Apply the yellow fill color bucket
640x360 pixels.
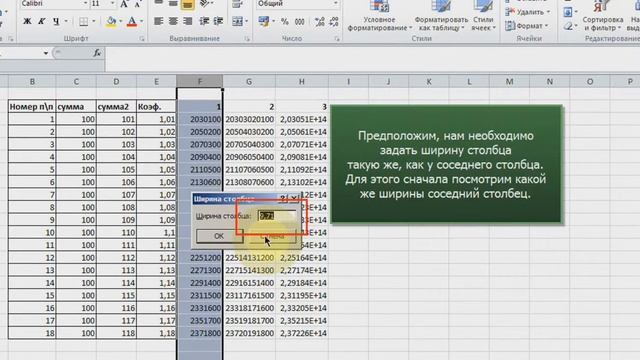pyautogui.click(x=111, y=21)
